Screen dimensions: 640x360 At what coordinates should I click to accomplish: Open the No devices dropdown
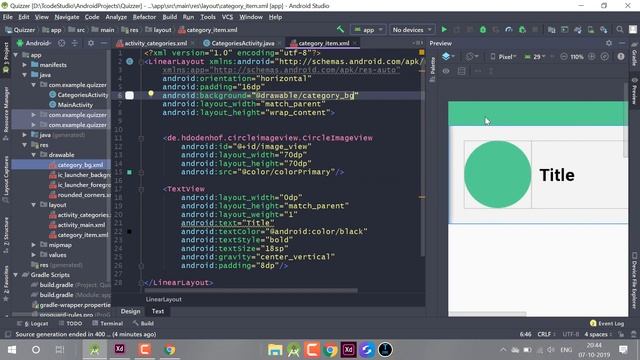point(412,29)
